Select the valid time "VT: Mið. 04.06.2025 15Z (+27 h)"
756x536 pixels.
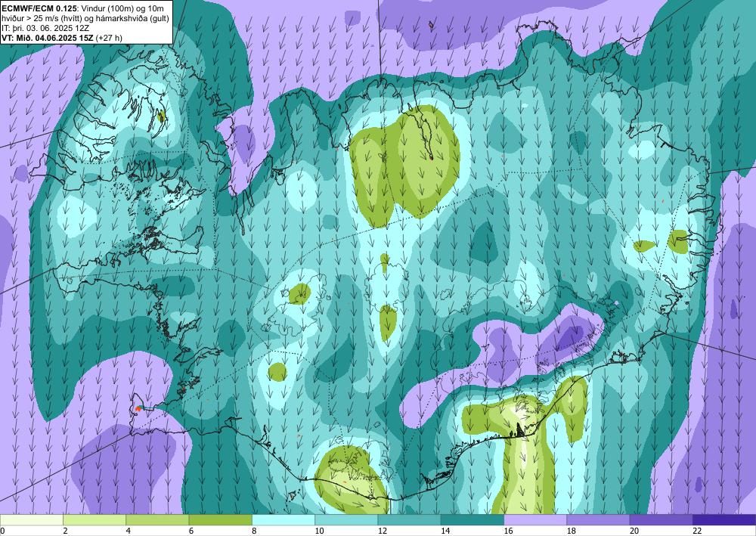click(62, 38)
